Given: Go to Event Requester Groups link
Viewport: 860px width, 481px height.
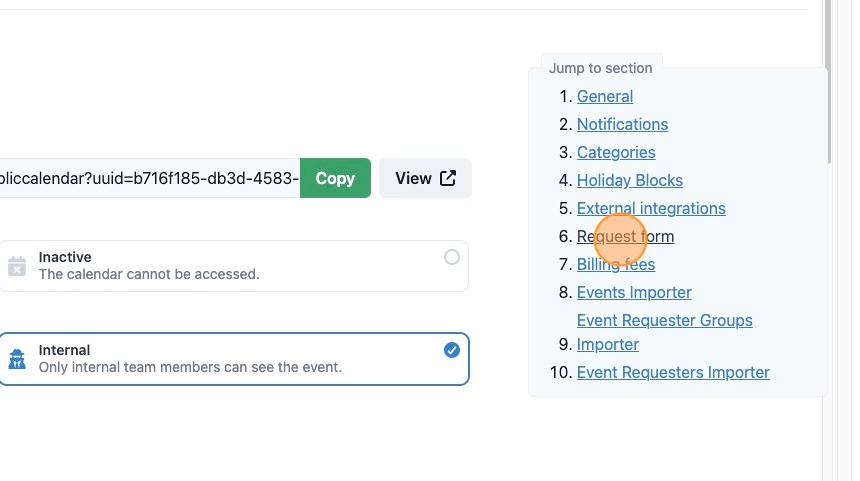Looking at the screenshot, I should (664, 320).
